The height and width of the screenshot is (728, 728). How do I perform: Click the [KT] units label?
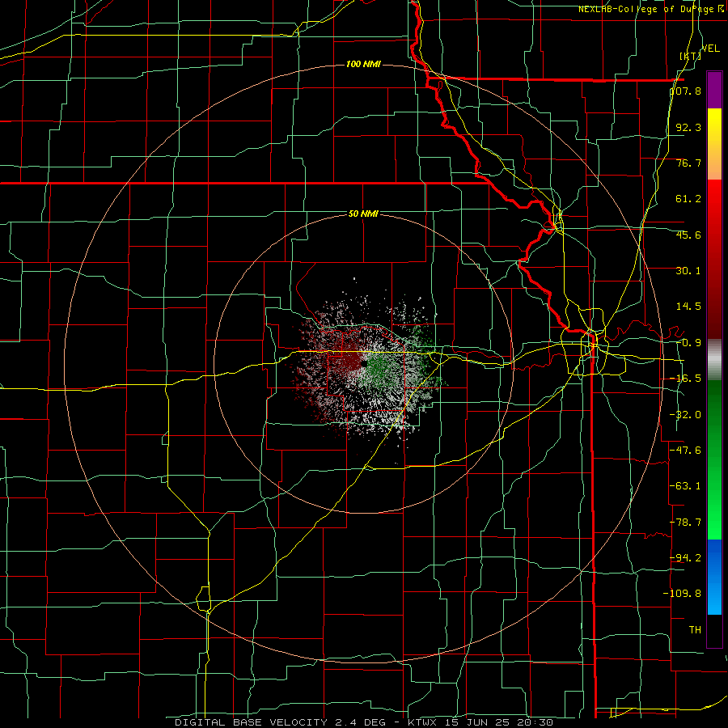pyautogui.click(x=690, y=56)
